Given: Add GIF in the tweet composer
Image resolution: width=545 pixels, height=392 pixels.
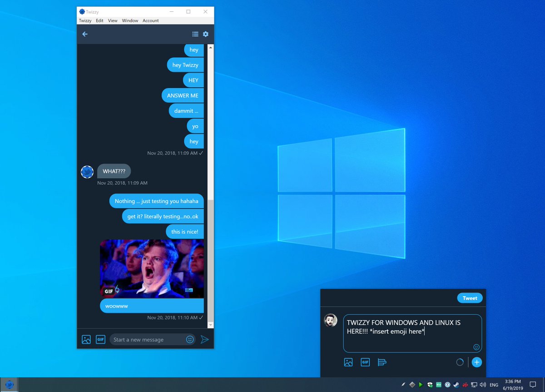Looking at the screenshot, I should (x=365, y=362).
